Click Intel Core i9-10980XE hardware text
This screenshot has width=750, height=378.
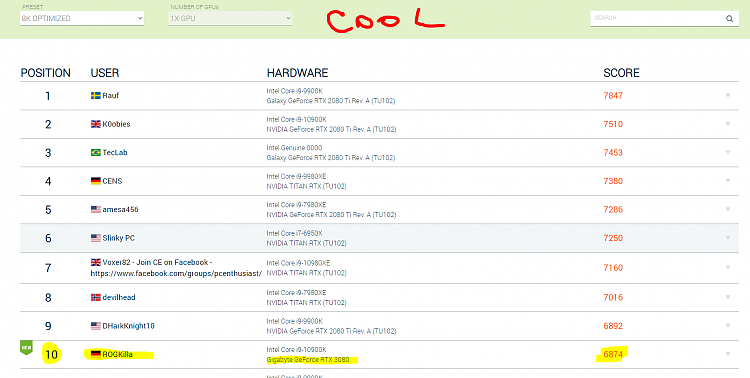click(x=298, y=263)
